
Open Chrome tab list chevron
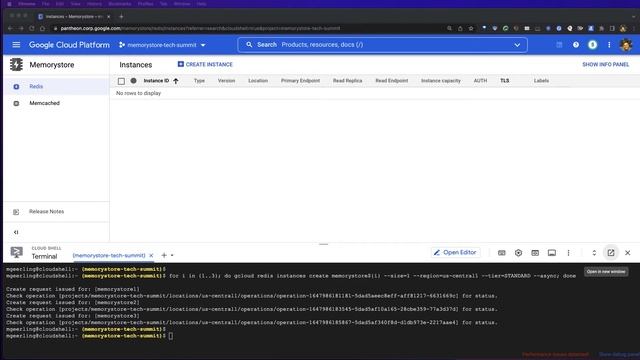coord(633,17)
